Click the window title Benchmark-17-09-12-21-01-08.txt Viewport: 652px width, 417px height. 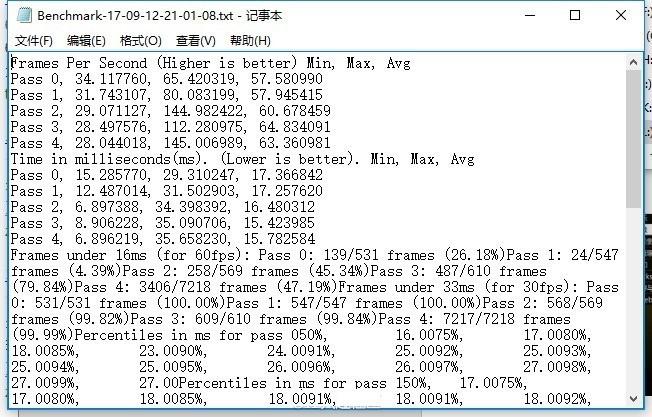135,16
